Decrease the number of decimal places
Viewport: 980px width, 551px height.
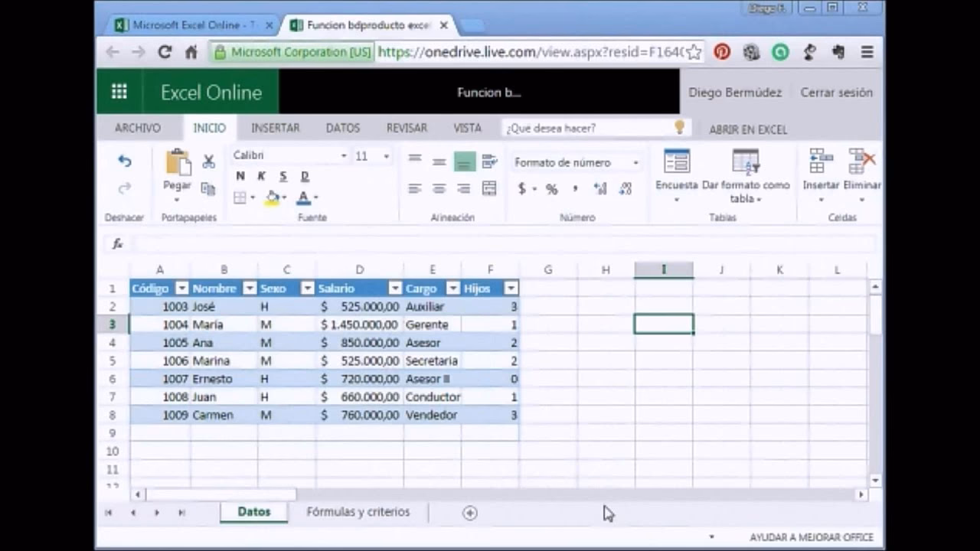pos(626,189)
